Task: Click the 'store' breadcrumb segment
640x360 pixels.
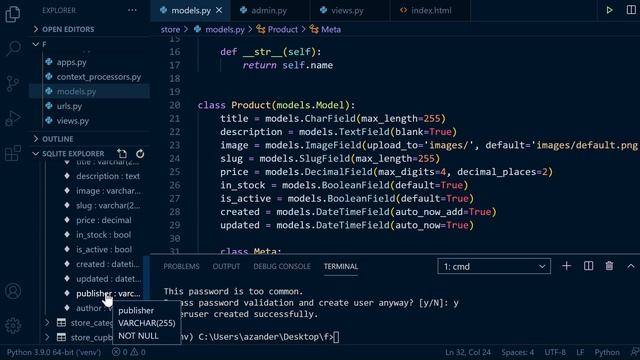Action: click(170, 29)
